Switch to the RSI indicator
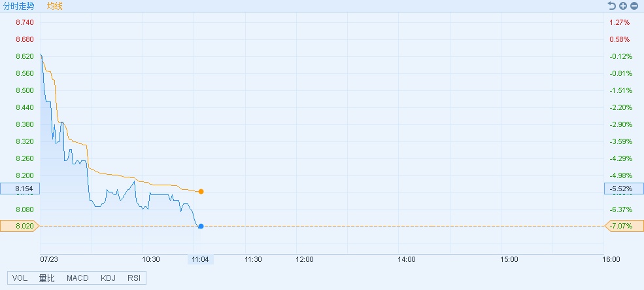 pyautogui.click(x=133, y=278)
